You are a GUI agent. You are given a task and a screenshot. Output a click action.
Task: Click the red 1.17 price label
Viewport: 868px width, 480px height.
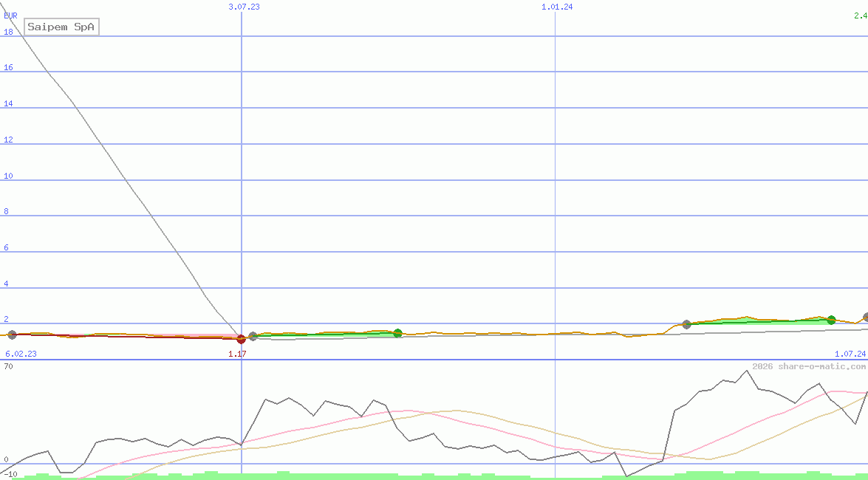point(237,354)
